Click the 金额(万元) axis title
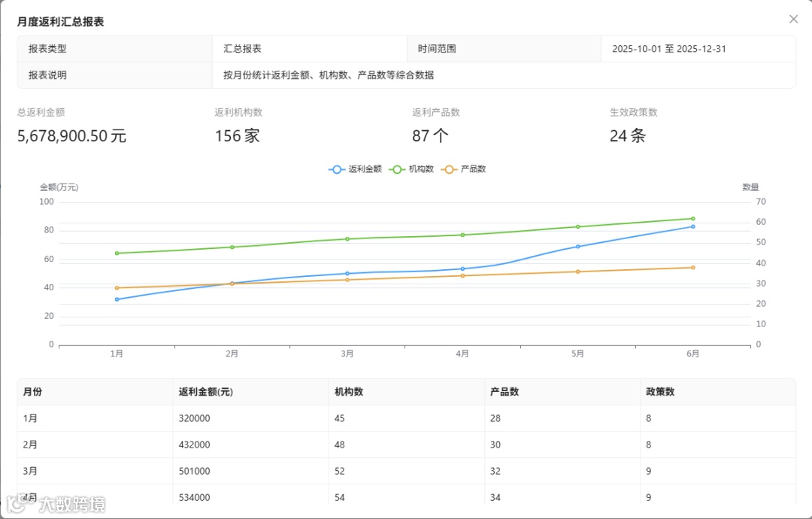The image size is (812, 519). point(59,187)
